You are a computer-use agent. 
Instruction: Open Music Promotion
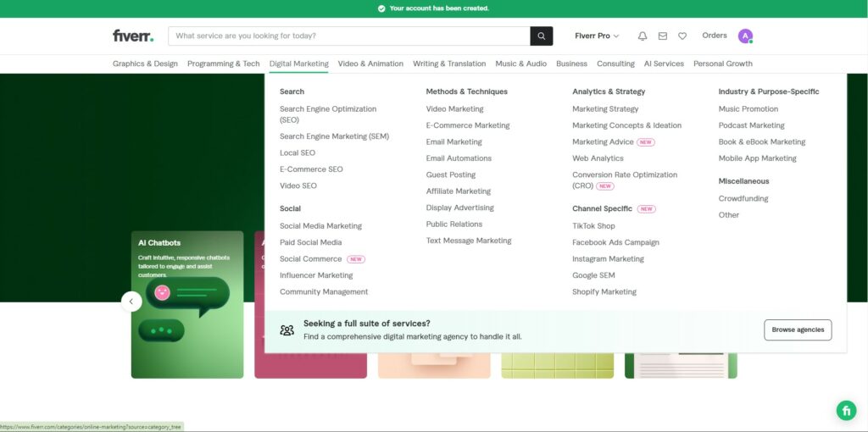coord(748,109)
